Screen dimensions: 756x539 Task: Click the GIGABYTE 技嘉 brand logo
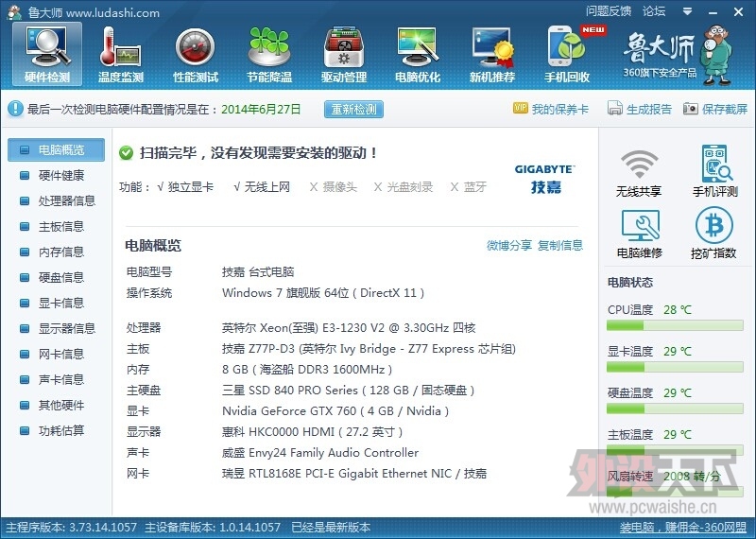point(545,179)
